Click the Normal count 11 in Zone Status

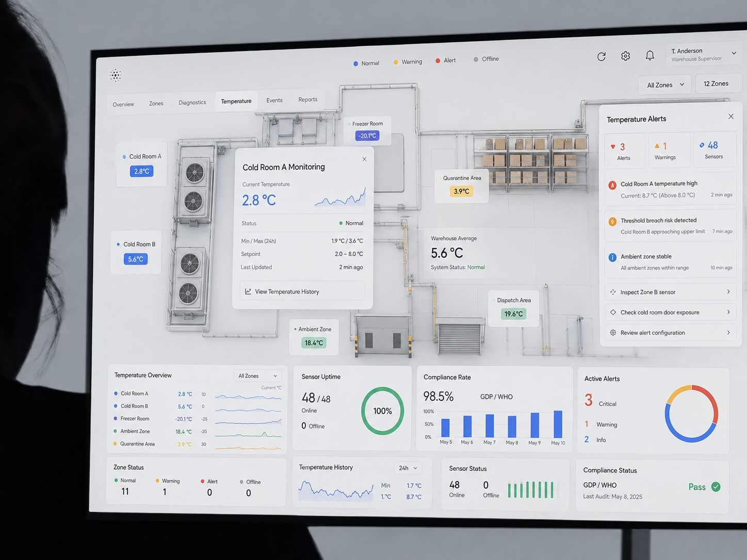click(125, 491)
